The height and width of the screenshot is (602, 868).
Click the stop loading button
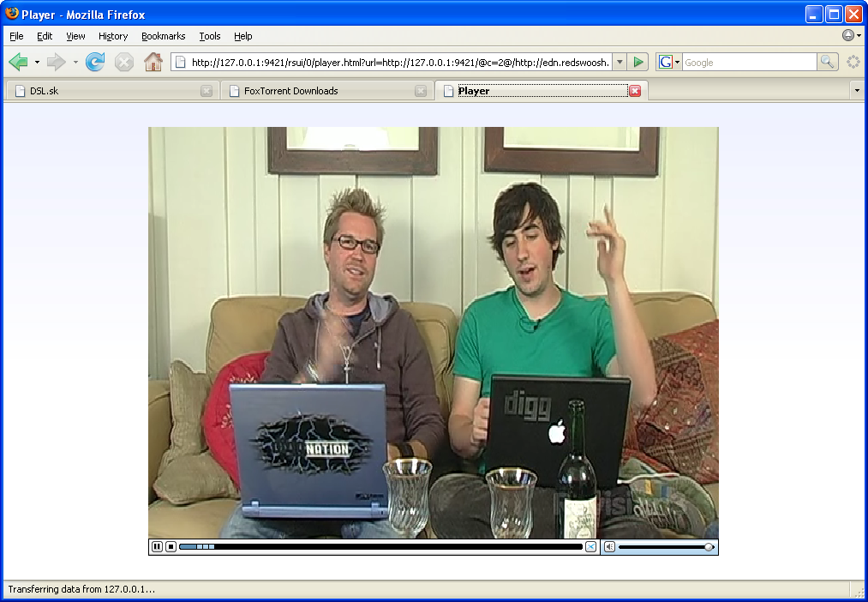[x=124, y=62]
